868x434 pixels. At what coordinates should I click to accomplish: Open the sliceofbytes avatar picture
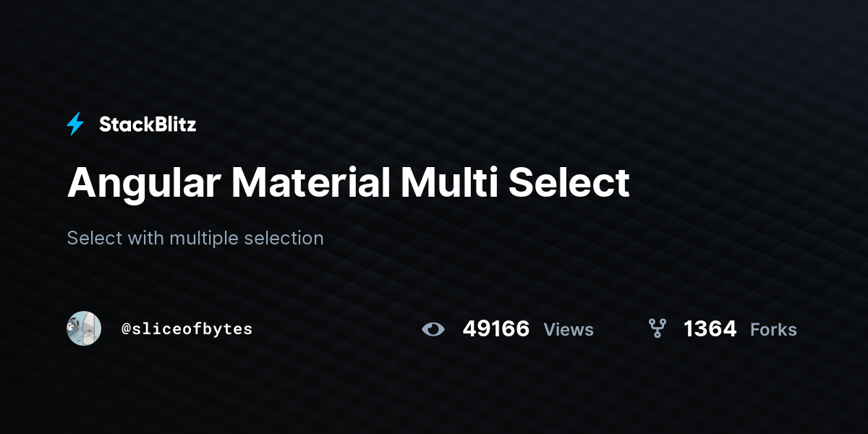(84, 328)
